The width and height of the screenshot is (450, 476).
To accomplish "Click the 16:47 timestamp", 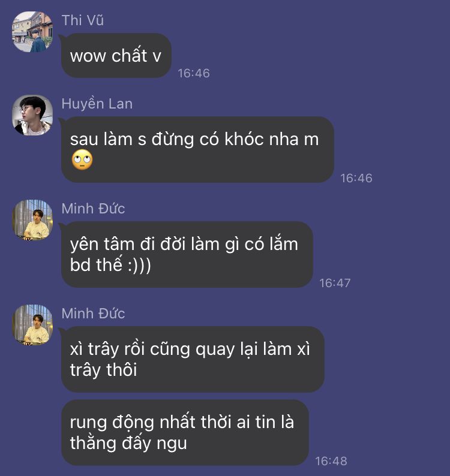I will click(335, 283).
